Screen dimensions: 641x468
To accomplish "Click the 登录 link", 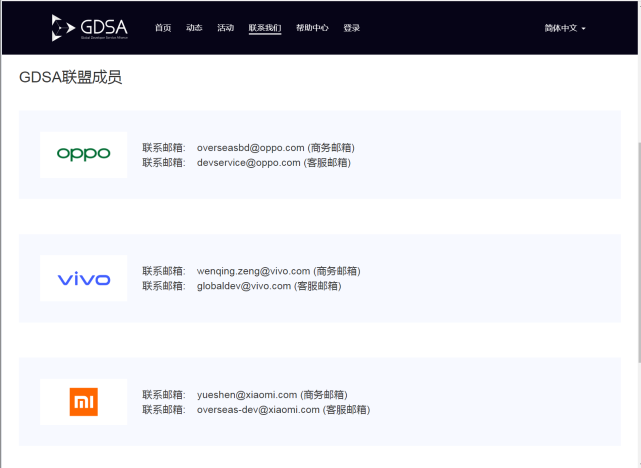I will click(x=352, y=28).
